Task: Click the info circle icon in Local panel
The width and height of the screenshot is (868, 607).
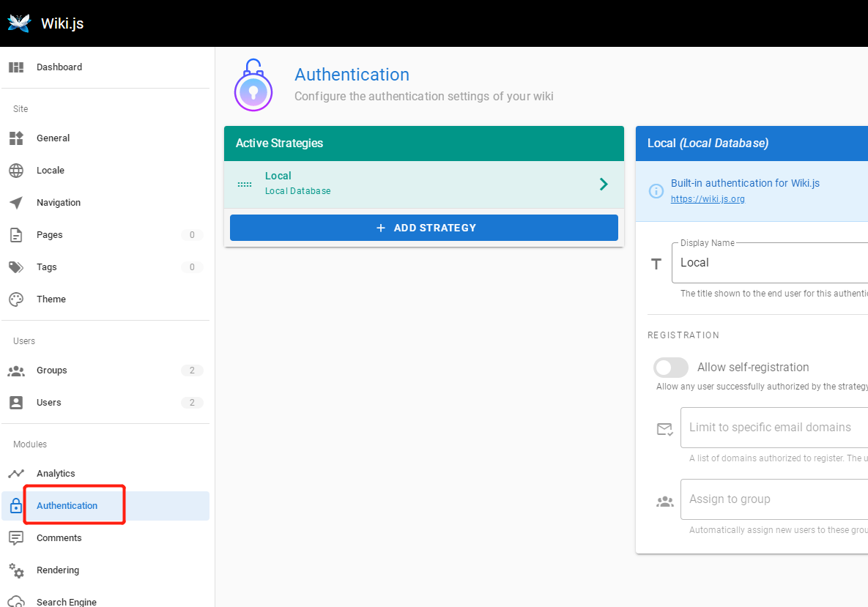Action: pyautogui.click(x=656, y=191)
